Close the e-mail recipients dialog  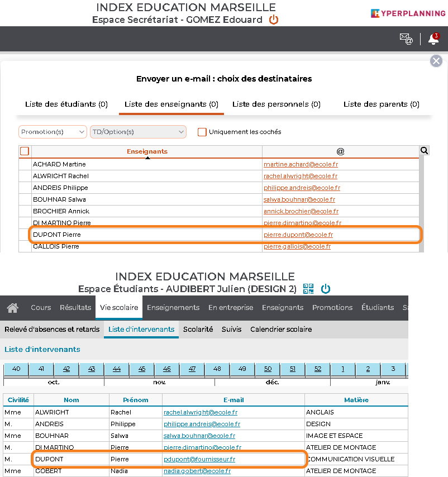(x=436, y=61)
